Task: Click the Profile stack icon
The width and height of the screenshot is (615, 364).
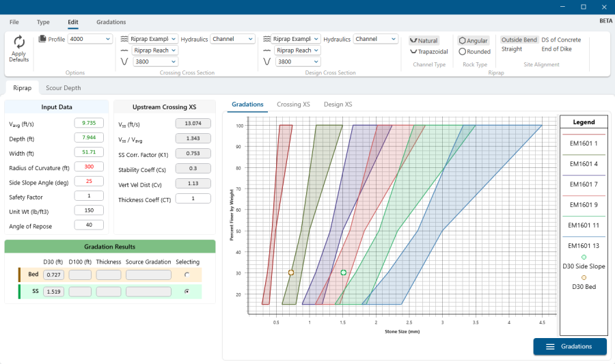Action: click(42, 39)
